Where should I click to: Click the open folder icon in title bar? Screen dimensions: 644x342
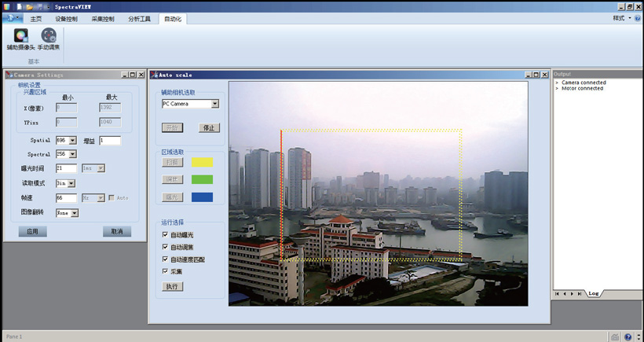click(x=29, y=6)
